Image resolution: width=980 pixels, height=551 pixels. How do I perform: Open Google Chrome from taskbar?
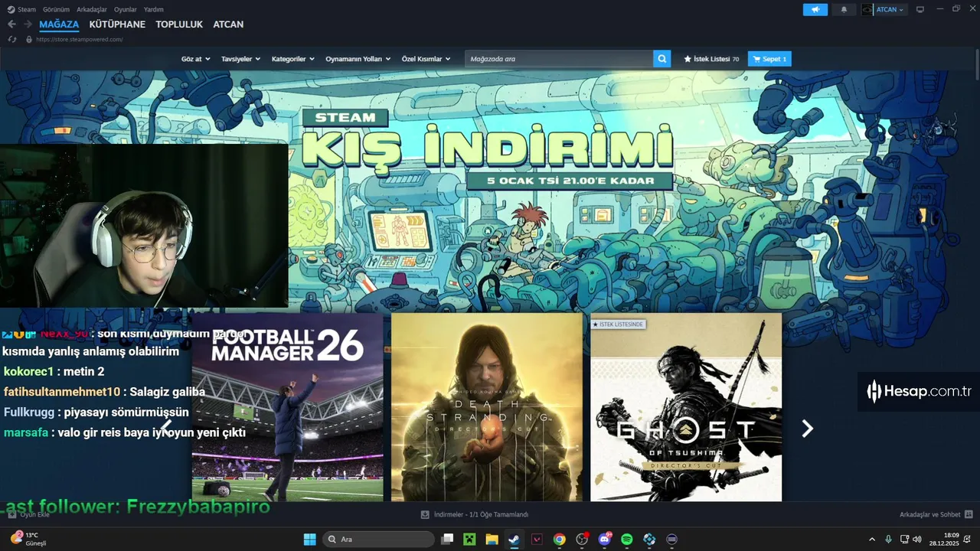click(560, 540)
